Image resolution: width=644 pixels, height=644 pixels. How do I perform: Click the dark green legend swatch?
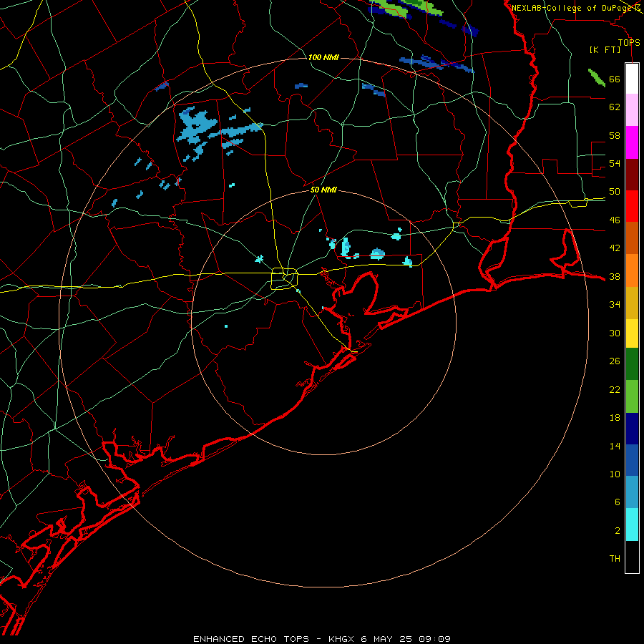(x=632, y=364)
